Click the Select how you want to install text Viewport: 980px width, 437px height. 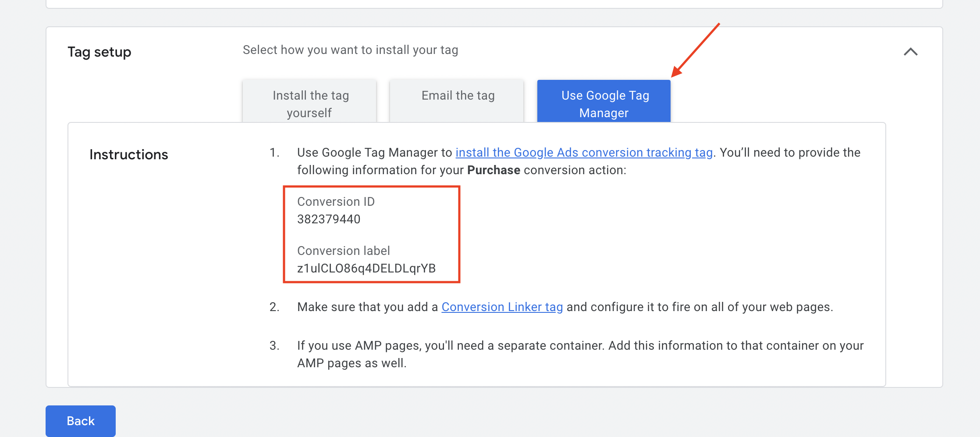point(351,50)
